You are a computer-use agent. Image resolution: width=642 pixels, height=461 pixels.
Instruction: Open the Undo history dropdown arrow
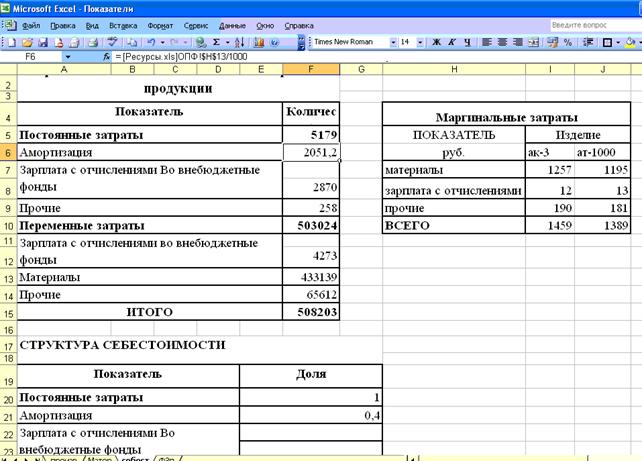tap(163, 42)
